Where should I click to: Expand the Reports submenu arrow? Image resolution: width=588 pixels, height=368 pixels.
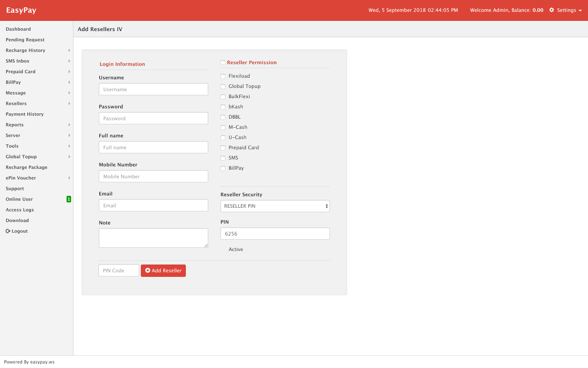tap(69, 125)
